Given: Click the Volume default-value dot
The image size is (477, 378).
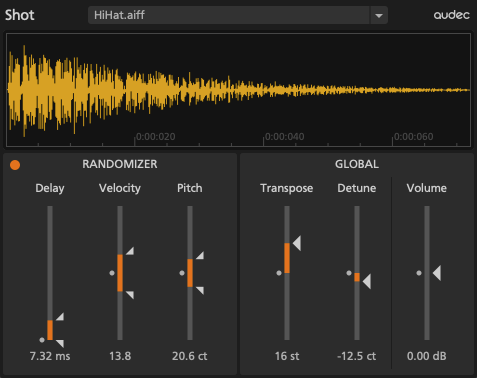Looking at the screenshot, I should click(419, 273).
